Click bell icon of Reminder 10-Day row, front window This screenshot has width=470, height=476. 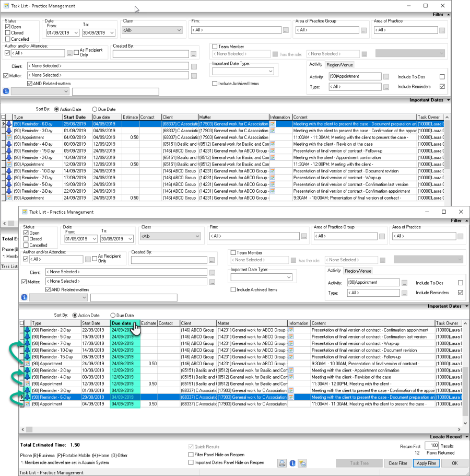[x=27, y=350]
